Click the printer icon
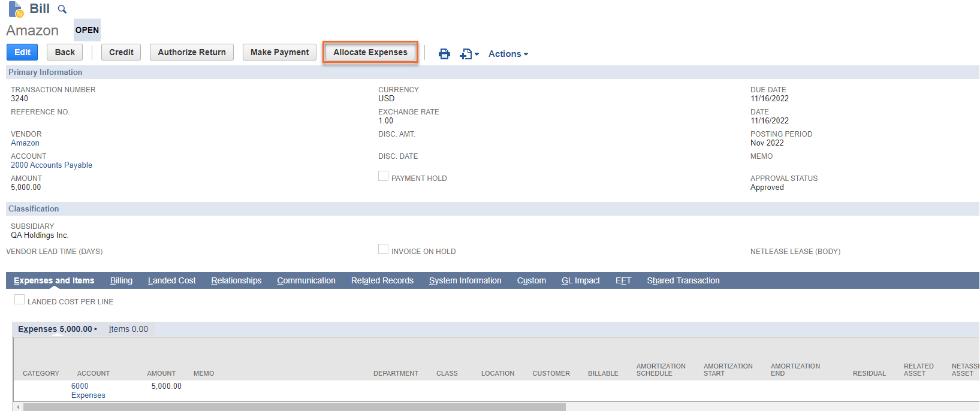The image size is (980, 411). click(444, 54)
